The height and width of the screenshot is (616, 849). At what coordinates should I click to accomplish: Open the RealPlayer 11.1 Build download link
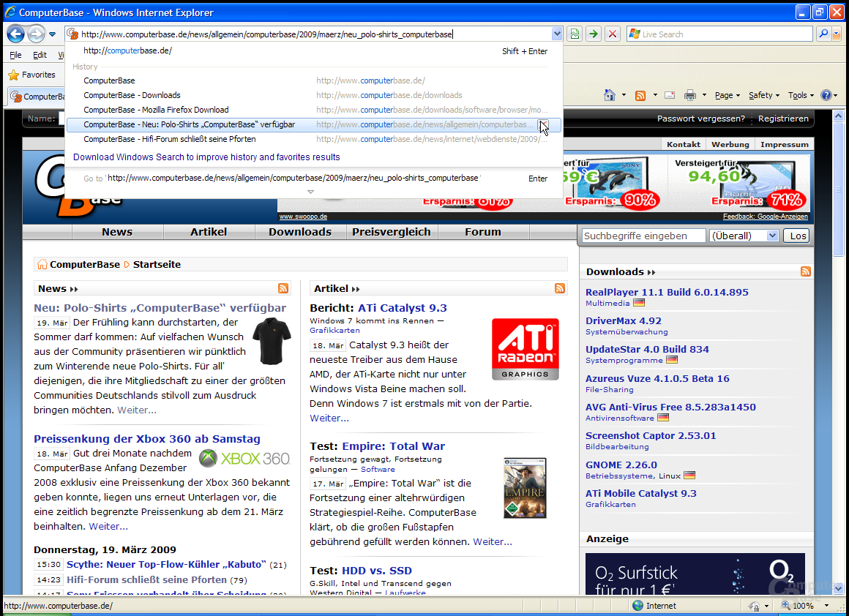[x=667, y=293]
